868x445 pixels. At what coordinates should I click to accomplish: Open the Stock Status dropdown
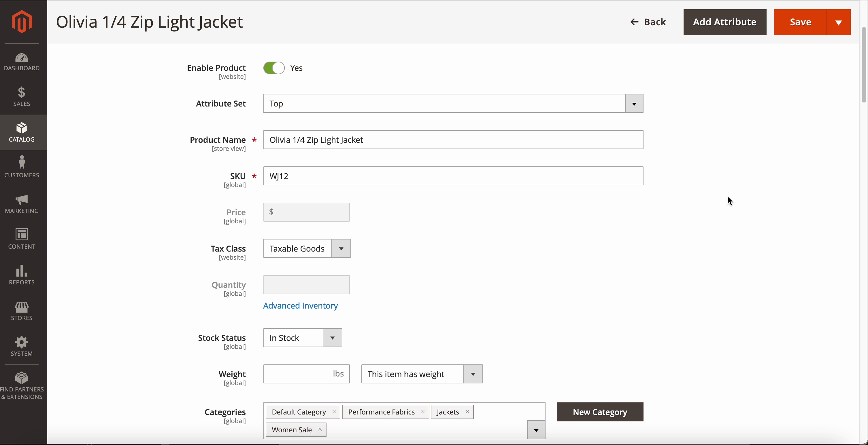tap(332, 338)
